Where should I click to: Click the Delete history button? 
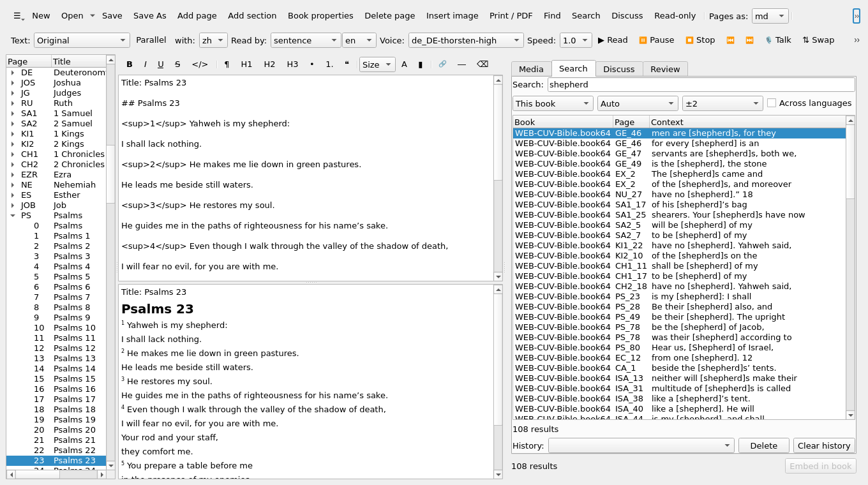[764, 445]
